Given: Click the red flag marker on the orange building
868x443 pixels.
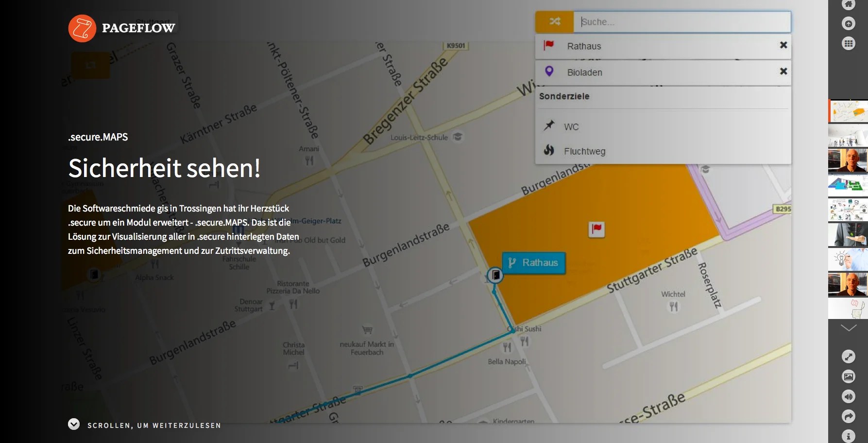Looking at the screenshot, I should (x=596, y=229).
